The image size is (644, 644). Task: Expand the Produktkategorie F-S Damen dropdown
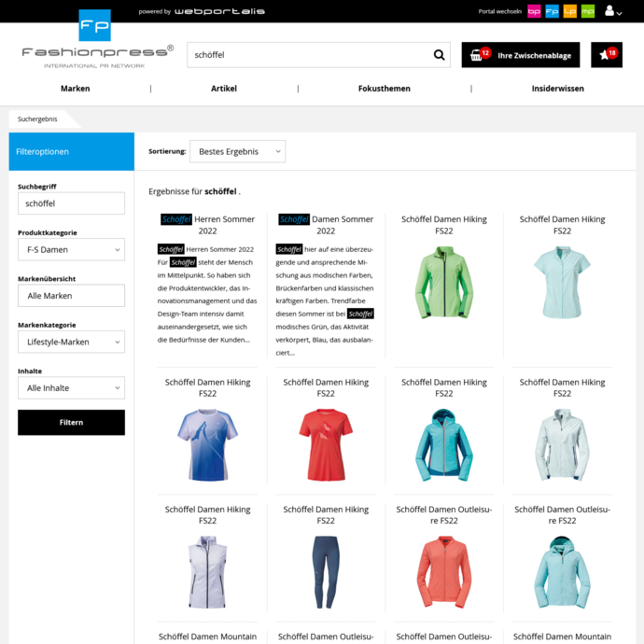[71, 249]
